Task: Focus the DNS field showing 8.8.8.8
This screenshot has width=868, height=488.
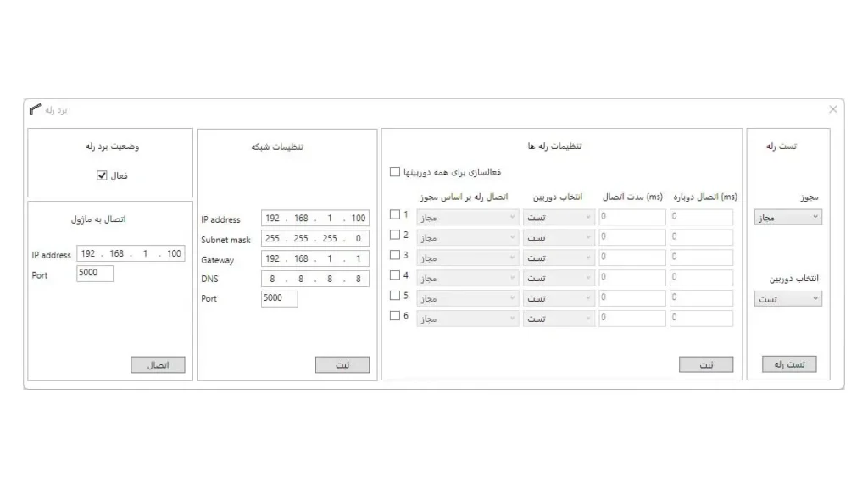Action: tap(314, 279)
